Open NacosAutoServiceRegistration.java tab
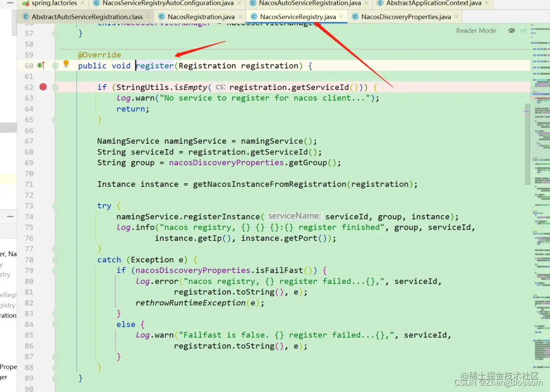550x392 pixels. (310, 3)
